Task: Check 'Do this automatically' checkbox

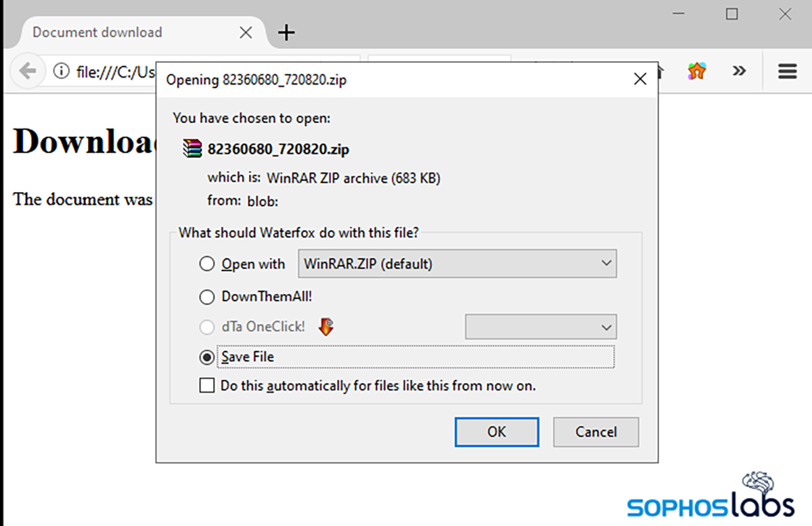Action: coord(206,386)
